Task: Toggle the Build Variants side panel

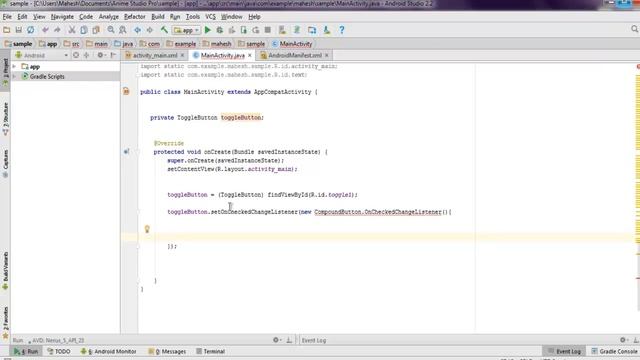Action: (5, 271)
